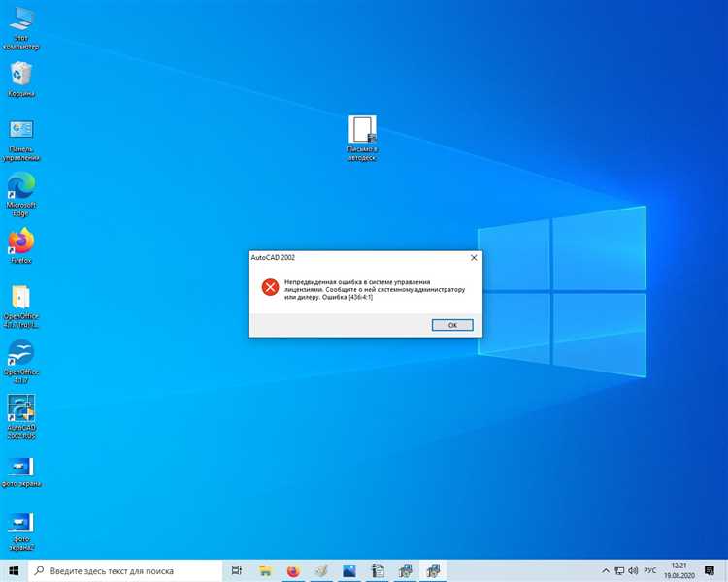Select the Microsoft Edge desktop shortcut
Image resolution: width=728 pixels, height=582 pixels.
click(x=21, y=194)
